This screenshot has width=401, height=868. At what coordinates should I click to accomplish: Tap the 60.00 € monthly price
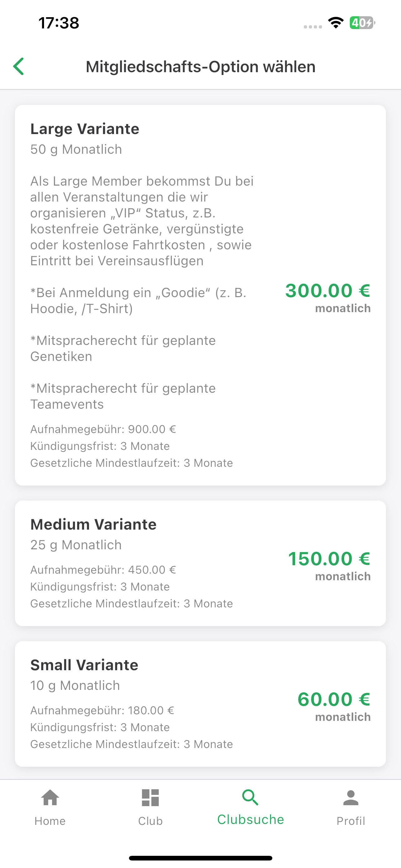pyautogui.click(x=334, y=699)
